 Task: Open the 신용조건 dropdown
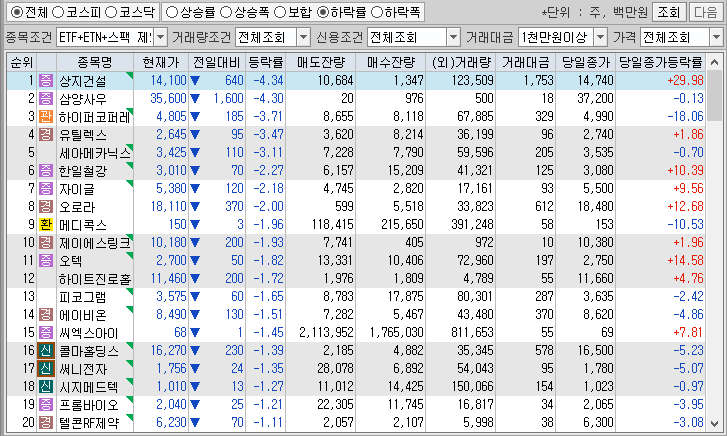(453, 37)
